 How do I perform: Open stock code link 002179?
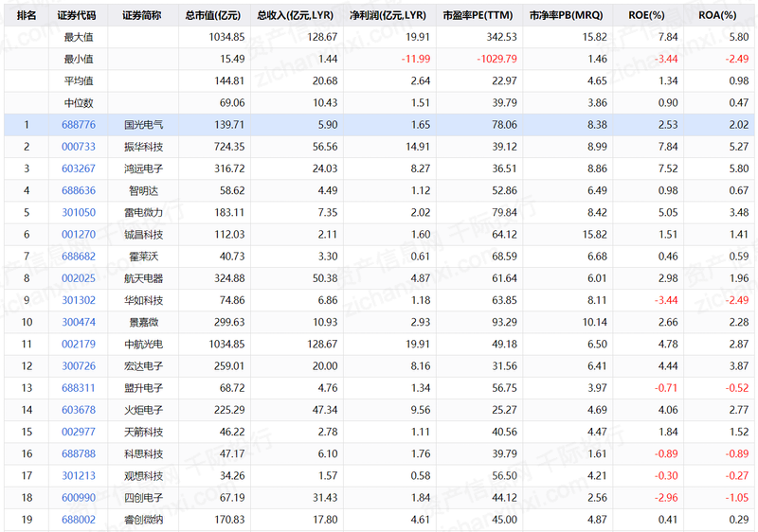coord(79,345)
